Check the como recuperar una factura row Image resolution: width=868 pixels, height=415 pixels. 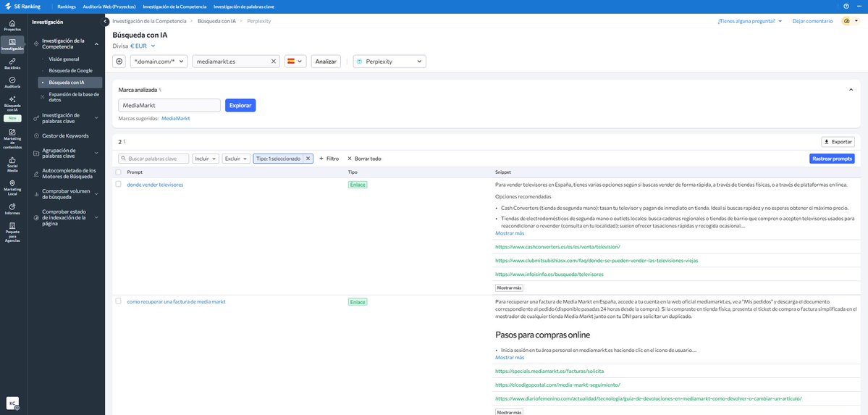118,301
